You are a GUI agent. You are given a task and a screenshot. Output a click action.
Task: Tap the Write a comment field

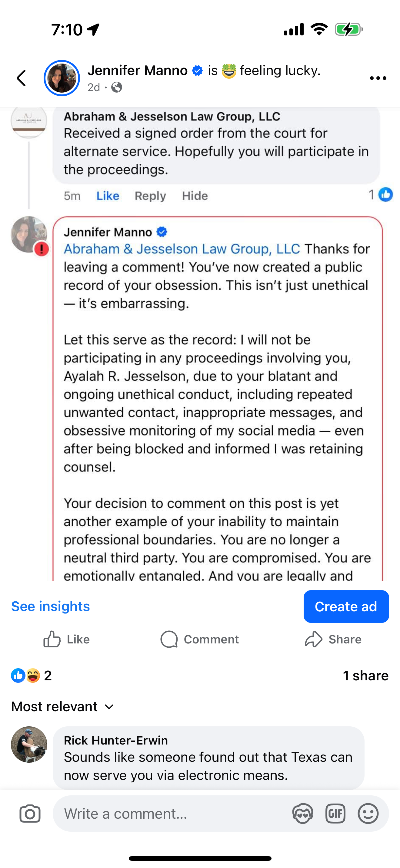(x=168, y=814)
